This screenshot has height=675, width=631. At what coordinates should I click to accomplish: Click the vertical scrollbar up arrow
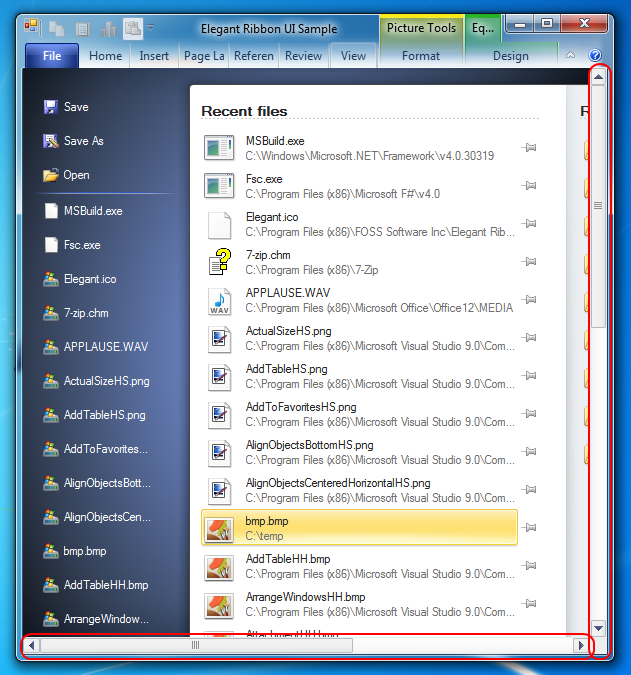point(598,77)
